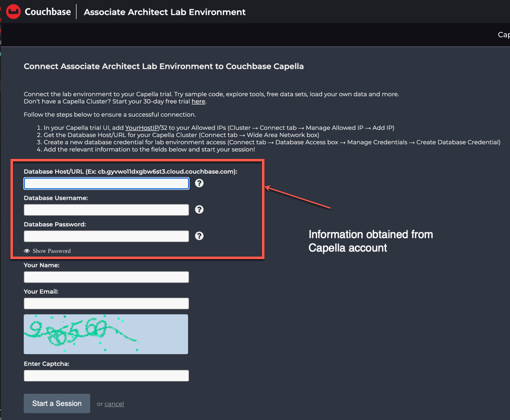
Task: Select the Your Email input field
Action: point(107,303)
